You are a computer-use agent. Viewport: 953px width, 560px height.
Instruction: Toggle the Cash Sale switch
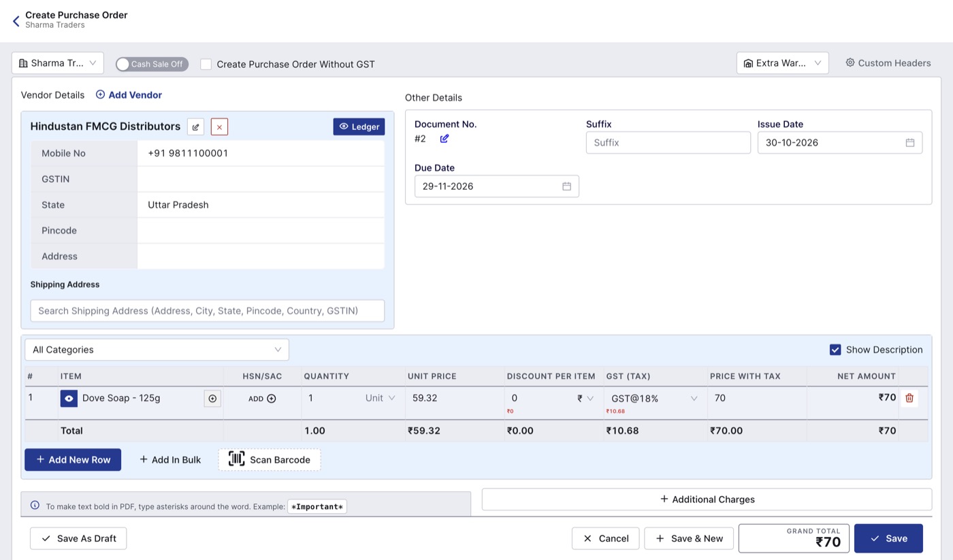(152, 64)
